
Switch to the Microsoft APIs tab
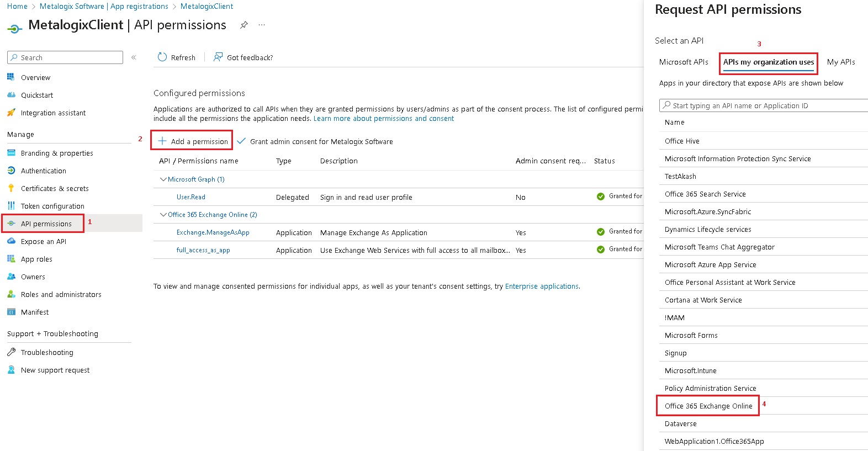pyautogui.click(x=684, y=62)
